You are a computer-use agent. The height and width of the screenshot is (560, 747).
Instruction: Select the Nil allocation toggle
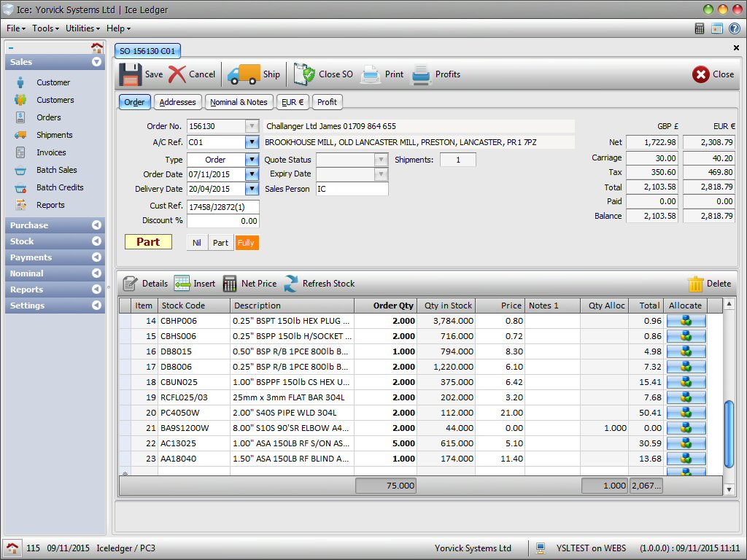197,243
